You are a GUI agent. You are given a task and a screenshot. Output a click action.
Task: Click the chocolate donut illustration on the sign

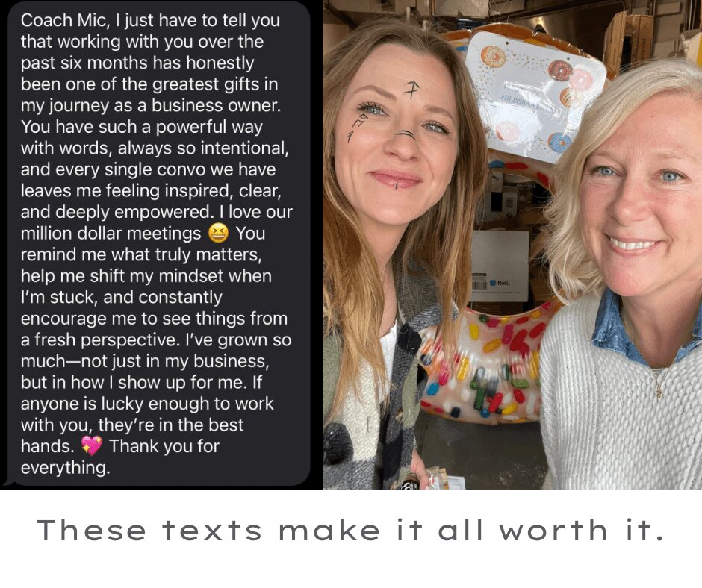click(561, 70)
